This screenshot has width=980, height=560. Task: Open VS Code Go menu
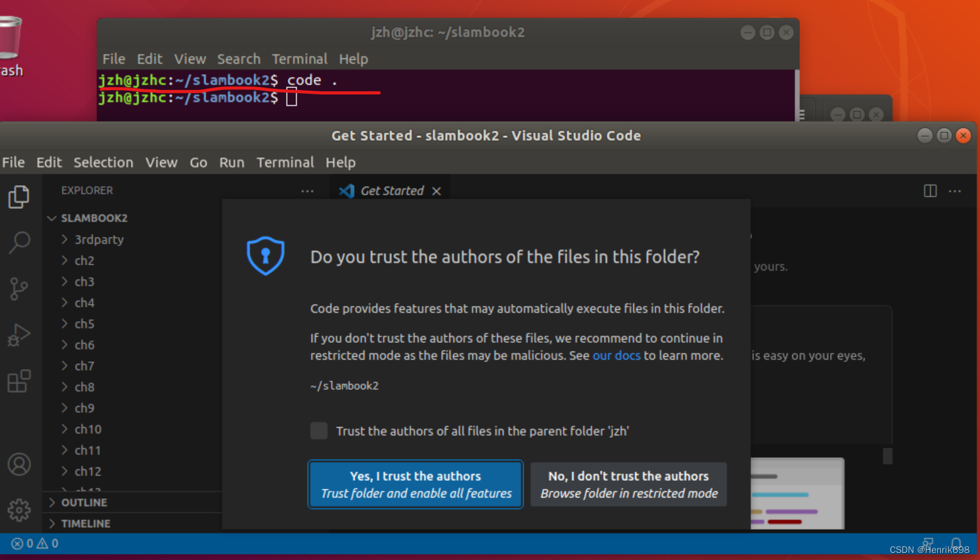click(x=199, y=162)
